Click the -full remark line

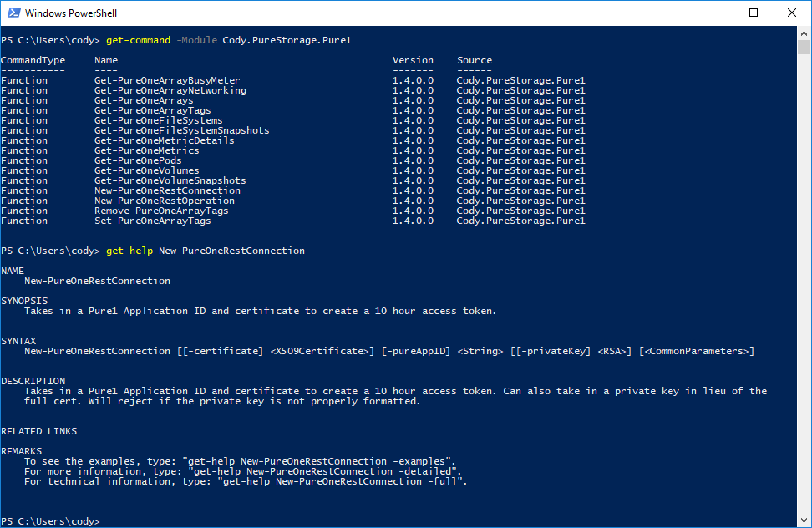pos(246,481)
